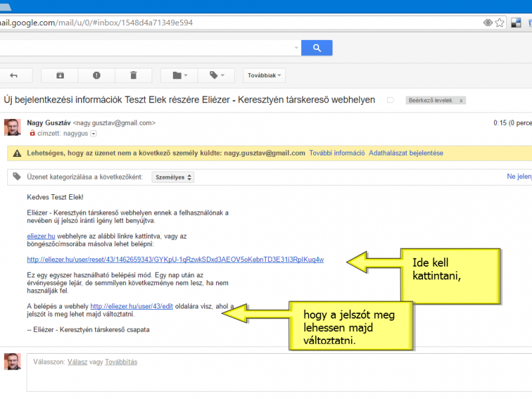
Task: Open the Továbbiak dropdown menu
Action: coord(264,75)
